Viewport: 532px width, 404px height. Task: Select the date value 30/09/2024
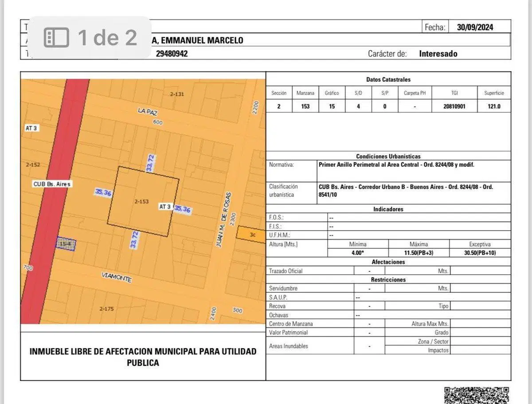click(x=475, y=27)
